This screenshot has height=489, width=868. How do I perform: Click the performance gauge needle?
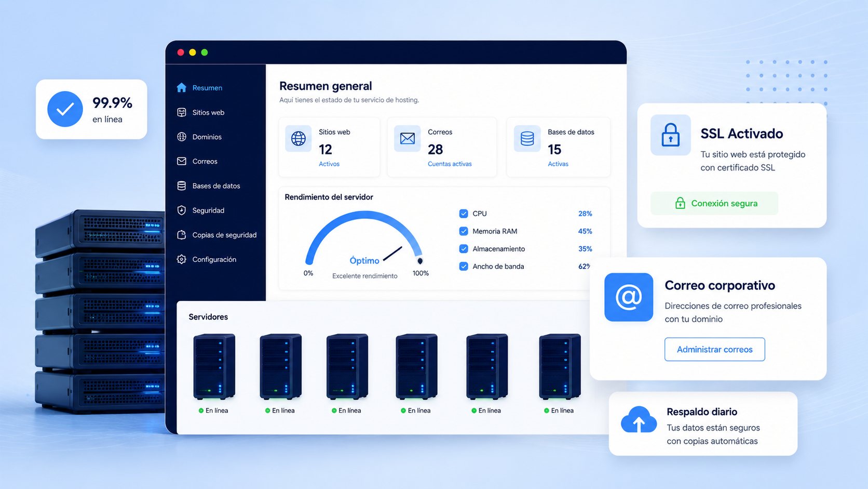(x=392, y=254)
